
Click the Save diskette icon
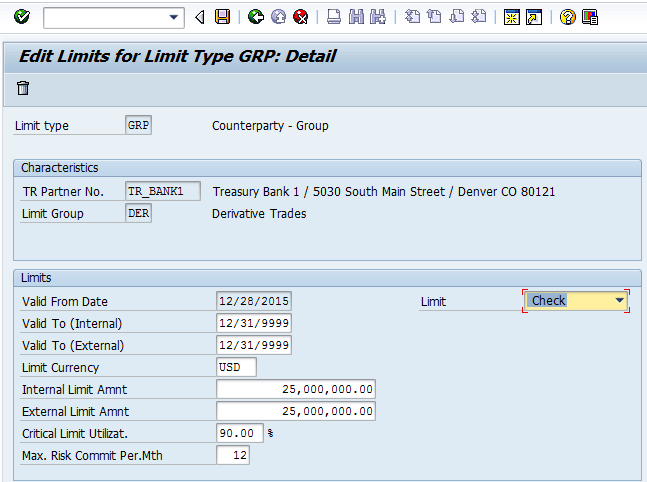[222, 17]
